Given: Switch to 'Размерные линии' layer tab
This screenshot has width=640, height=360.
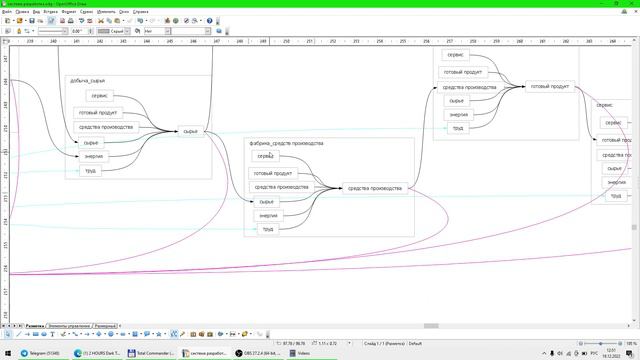Looking at the screenshot, I should coord(106,326).
